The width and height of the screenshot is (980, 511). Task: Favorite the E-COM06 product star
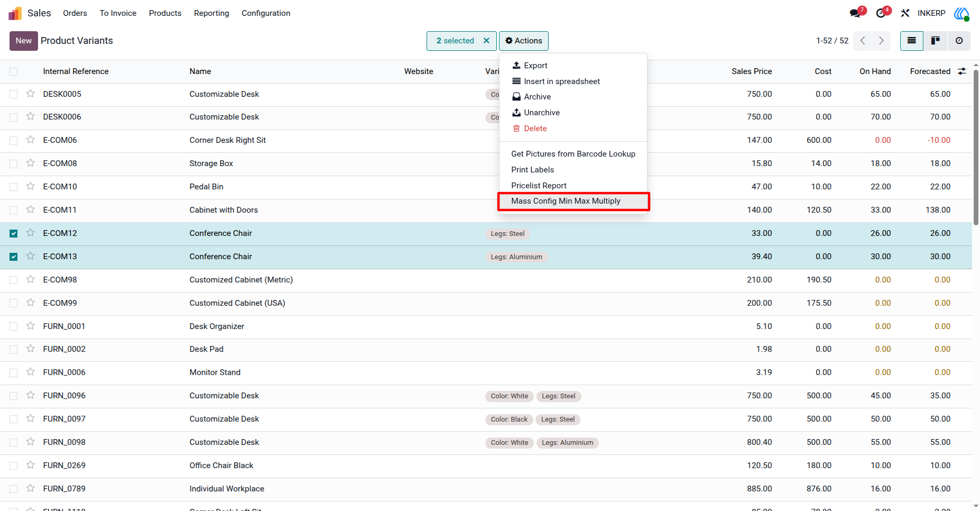31,140
